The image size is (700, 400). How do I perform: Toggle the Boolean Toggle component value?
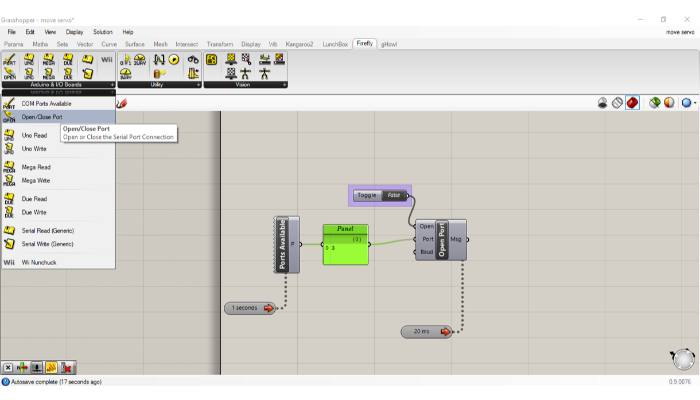point(394,196)
